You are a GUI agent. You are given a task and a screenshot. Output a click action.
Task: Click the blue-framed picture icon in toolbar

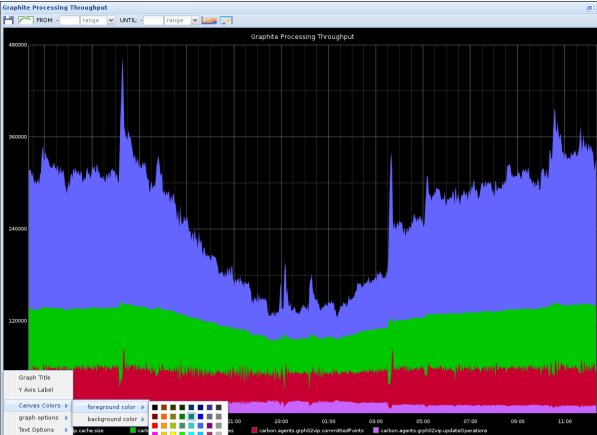(x=226, y=20)
